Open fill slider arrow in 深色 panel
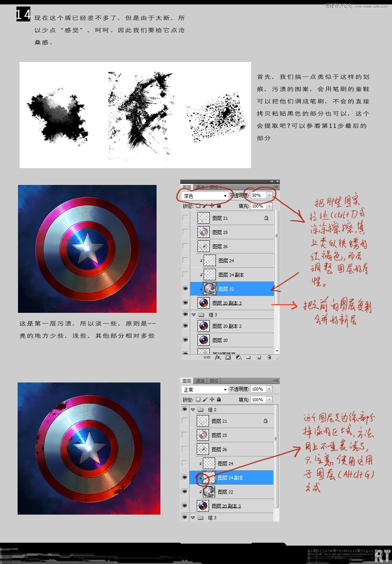The height and width of the screenshot is (564, 392). point(269,206)
